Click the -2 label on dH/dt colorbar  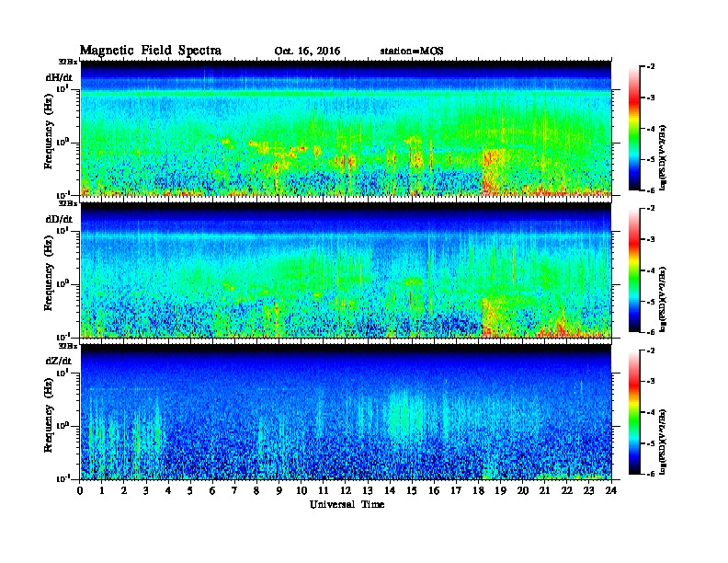coord(651,67)
